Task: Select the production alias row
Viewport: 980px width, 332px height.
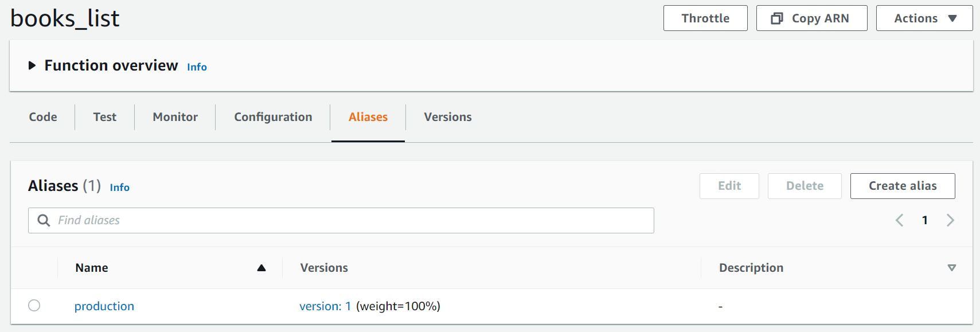Action: (x=34, y=306)
